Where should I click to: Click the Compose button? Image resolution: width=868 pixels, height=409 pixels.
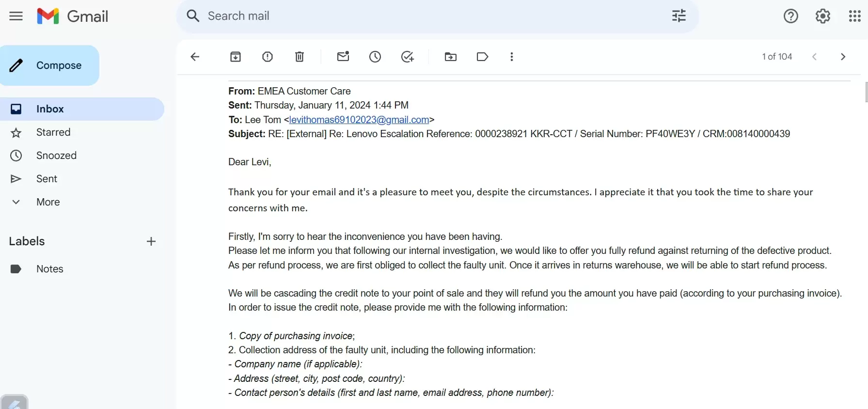[x=50, y=65]
